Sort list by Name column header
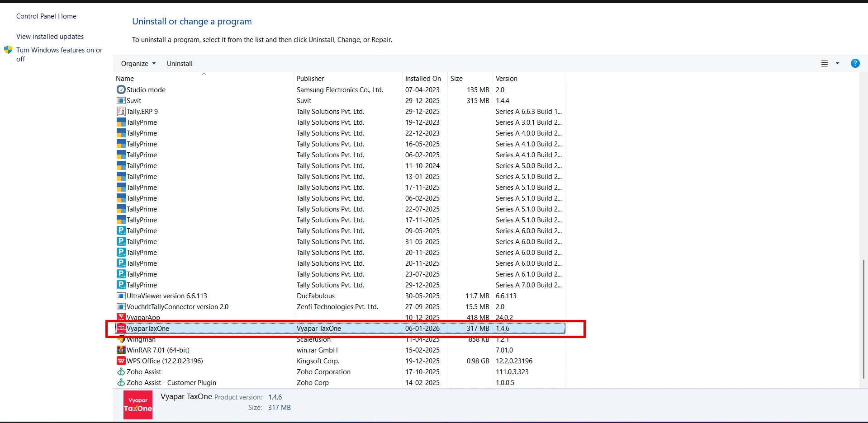 point(125,79)
